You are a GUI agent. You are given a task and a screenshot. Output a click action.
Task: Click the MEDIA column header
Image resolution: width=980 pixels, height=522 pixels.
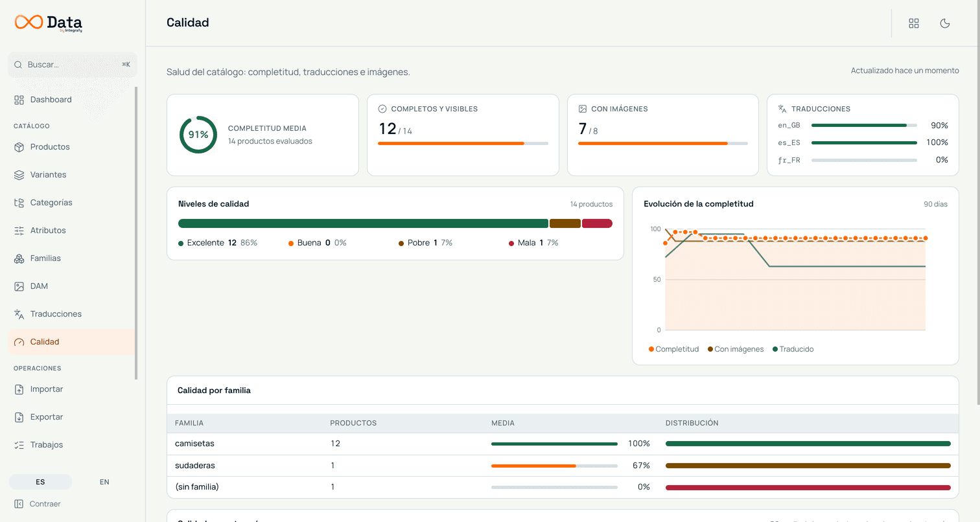(x=503, y=423)
